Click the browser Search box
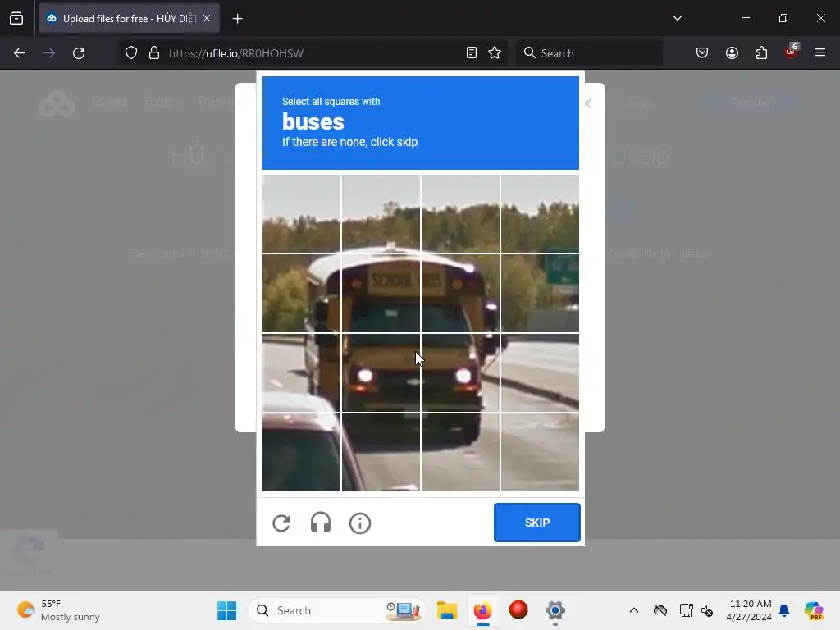This screenshot has width=840, height=630. click(x=589, y=53)
